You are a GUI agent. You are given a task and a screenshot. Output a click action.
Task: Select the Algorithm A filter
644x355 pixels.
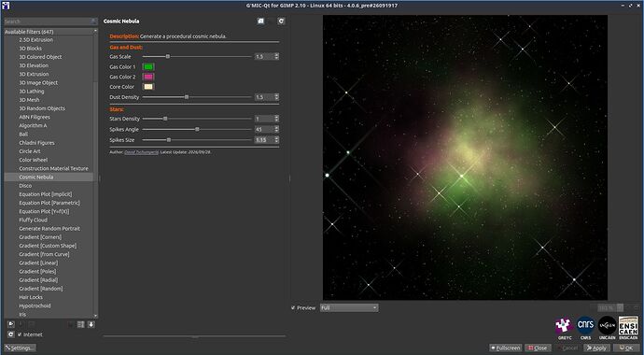pos(33,126)
